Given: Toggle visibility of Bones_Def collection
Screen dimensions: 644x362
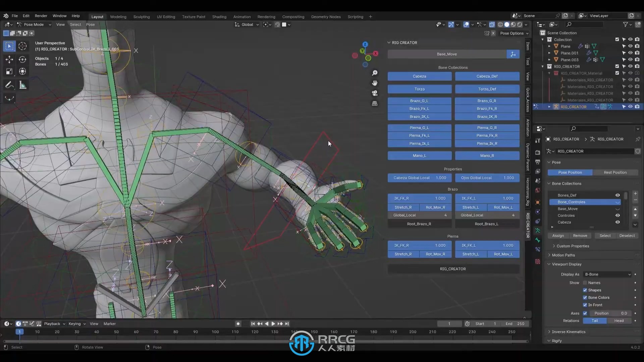Looking at the screenshot, I should (618, 194).
